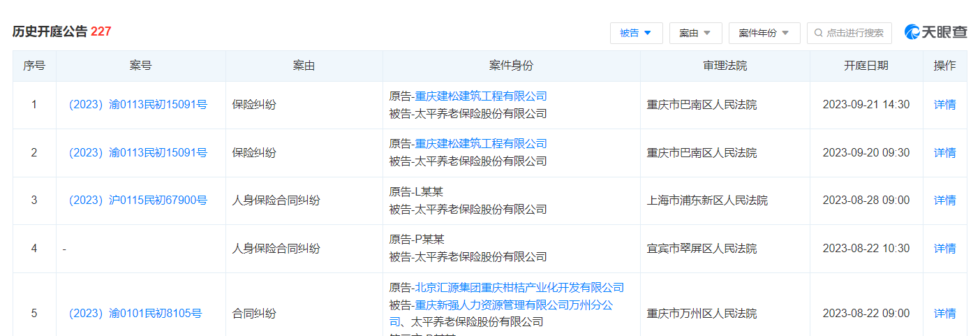
Task: Select date cell 2023-08-22 10:30
Action: pos(866,249)
